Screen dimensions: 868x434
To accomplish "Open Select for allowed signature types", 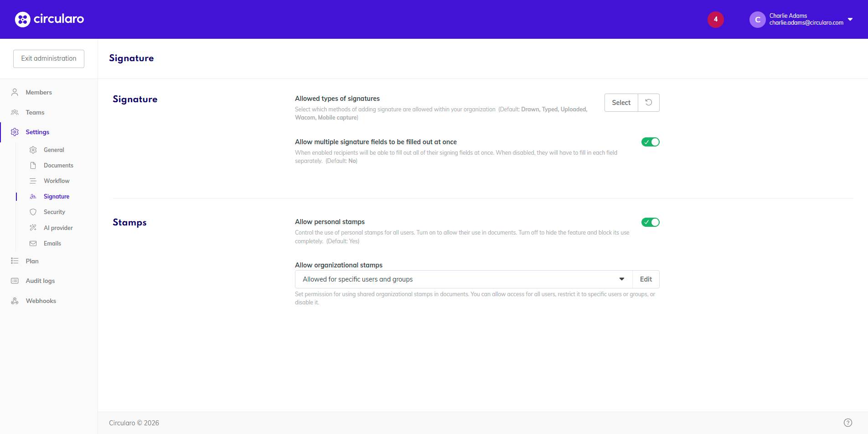I will [621, 103].
